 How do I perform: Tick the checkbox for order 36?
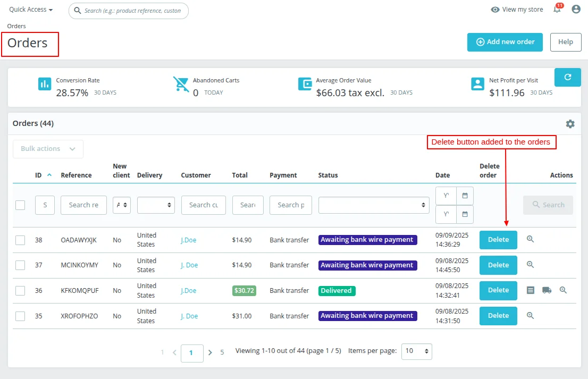20,291
